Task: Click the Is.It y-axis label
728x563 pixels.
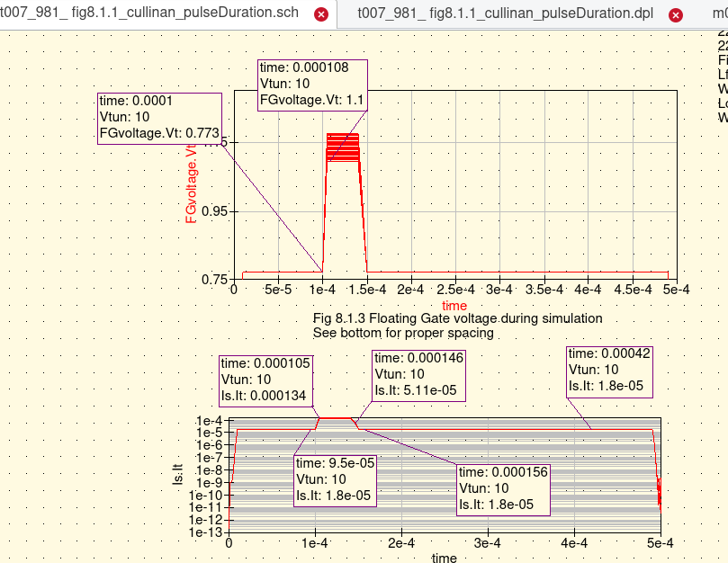Action: click(x=177, y=476)
